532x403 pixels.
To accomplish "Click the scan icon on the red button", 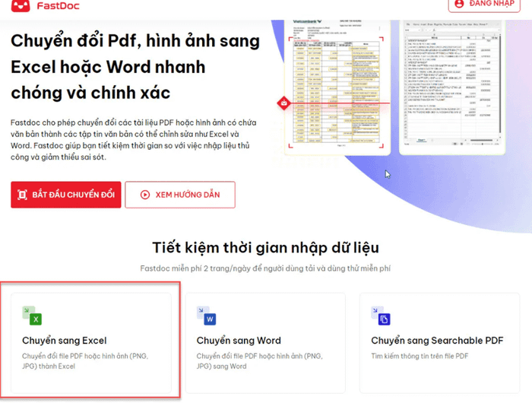I will point(22,195).
